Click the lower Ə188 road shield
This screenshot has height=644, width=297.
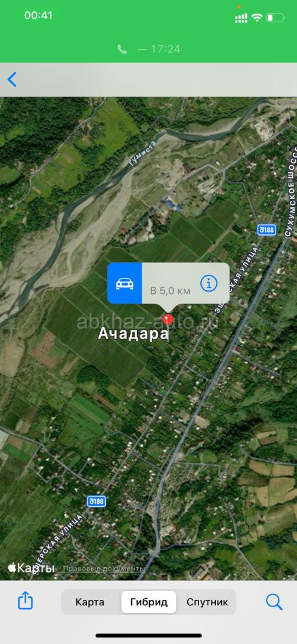click(96, 501)
